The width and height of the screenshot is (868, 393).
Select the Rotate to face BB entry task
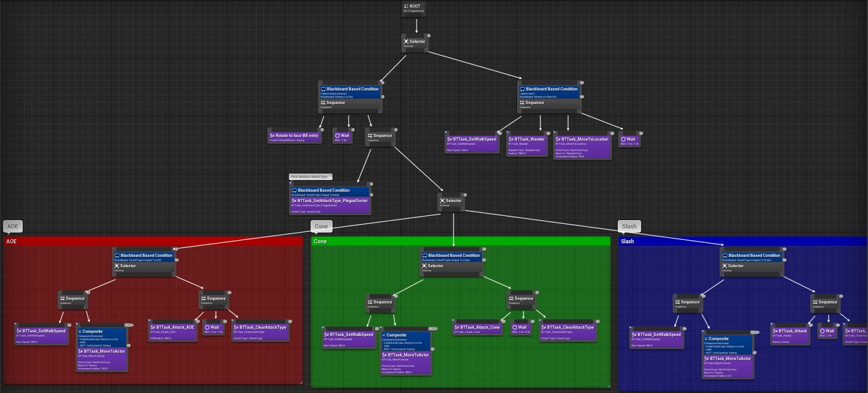pyautogui.click(x=295, y=137)
